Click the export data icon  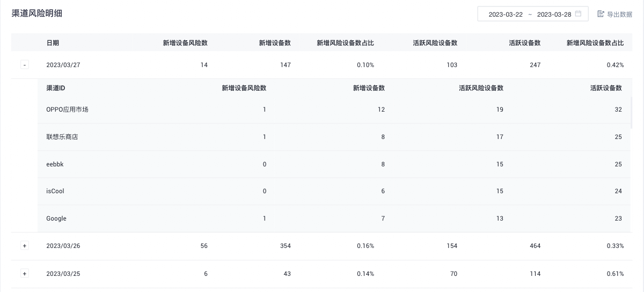click(601, 14)
